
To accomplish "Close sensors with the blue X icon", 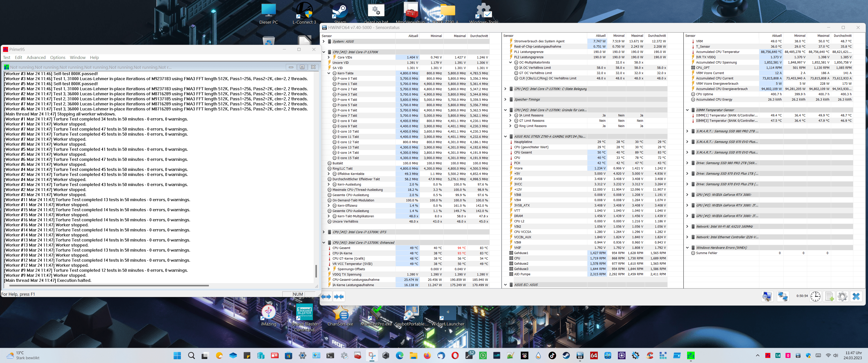I will 856,296.
